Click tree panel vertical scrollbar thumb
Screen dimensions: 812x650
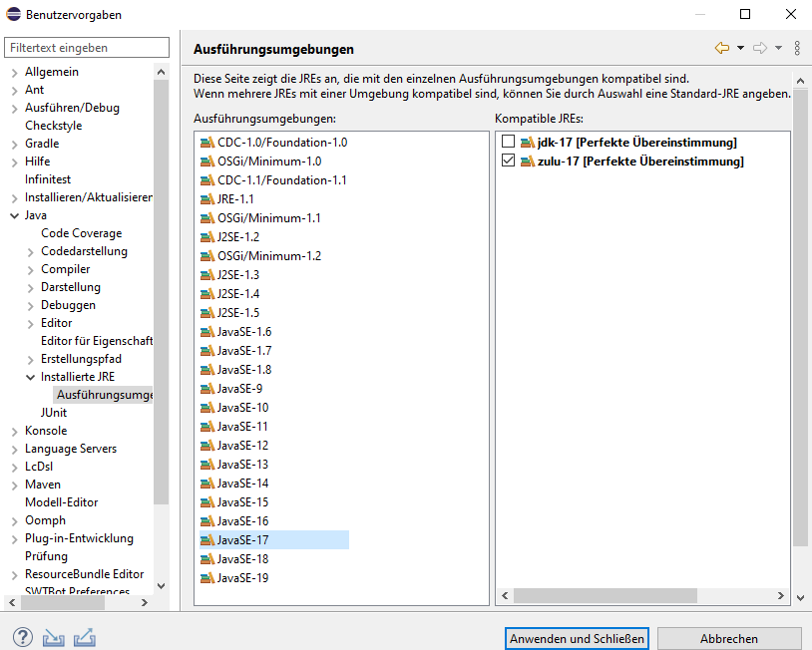(161, 292)
